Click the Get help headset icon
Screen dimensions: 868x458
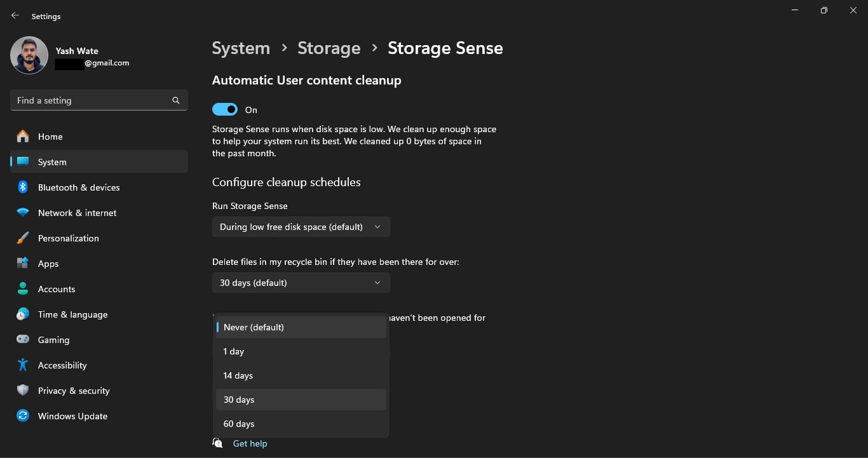point(217,443)
